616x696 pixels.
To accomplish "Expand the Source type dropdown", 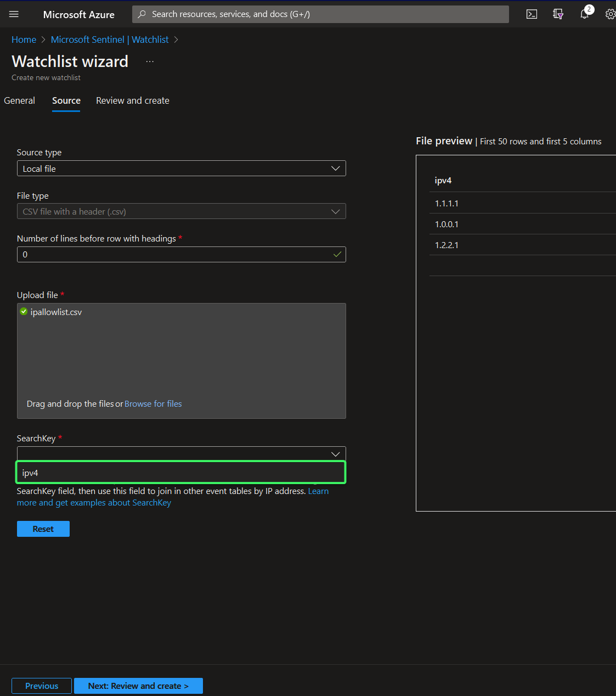I will 181,169.
